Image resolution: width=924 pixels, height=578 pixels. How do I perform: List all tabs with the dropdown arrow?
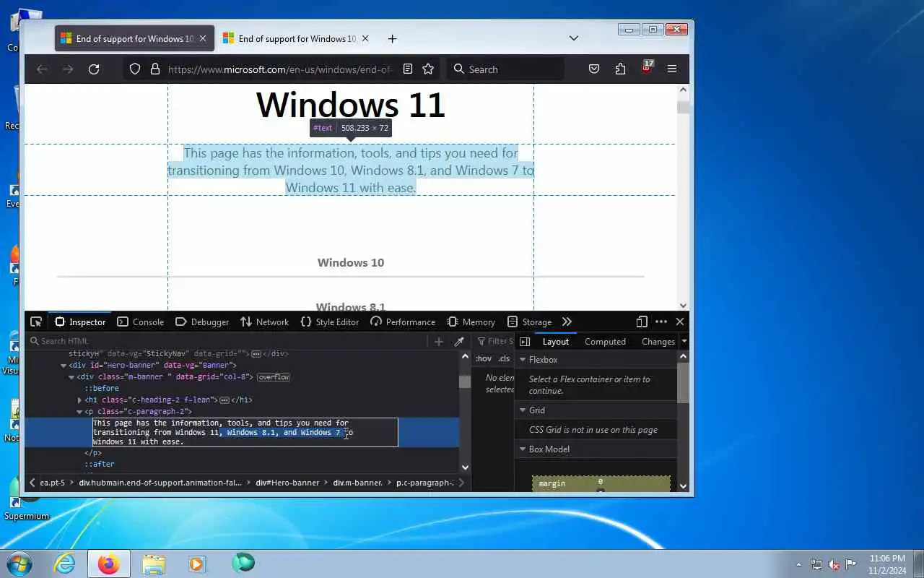(574, 38)
